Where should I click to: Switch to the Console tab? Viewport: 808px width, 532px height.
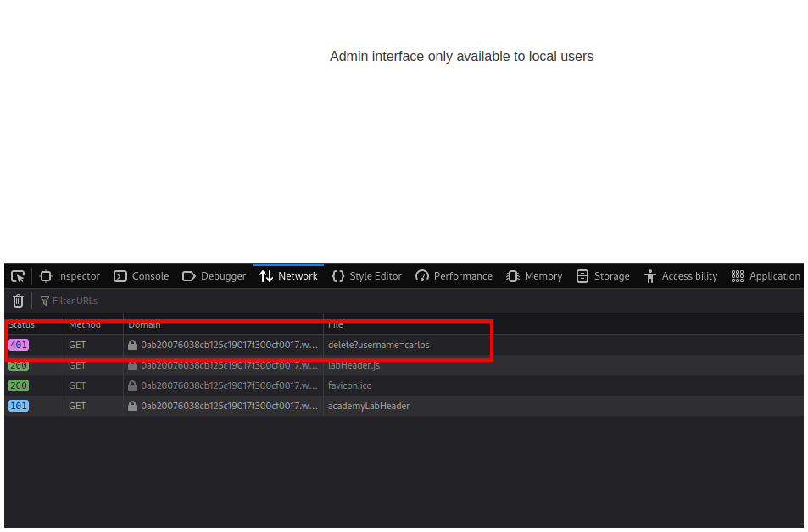click(141, 276)
